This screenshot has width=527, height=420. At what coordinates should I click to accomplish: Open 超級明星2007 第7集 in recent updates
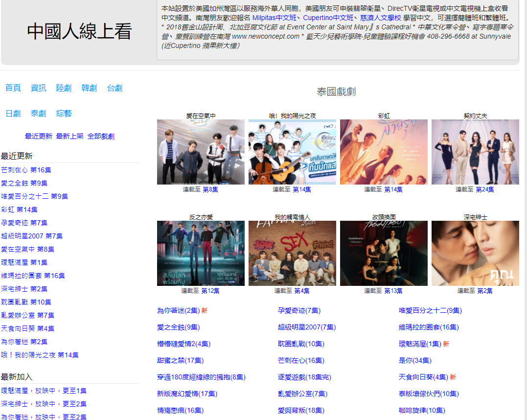(32, 236)
